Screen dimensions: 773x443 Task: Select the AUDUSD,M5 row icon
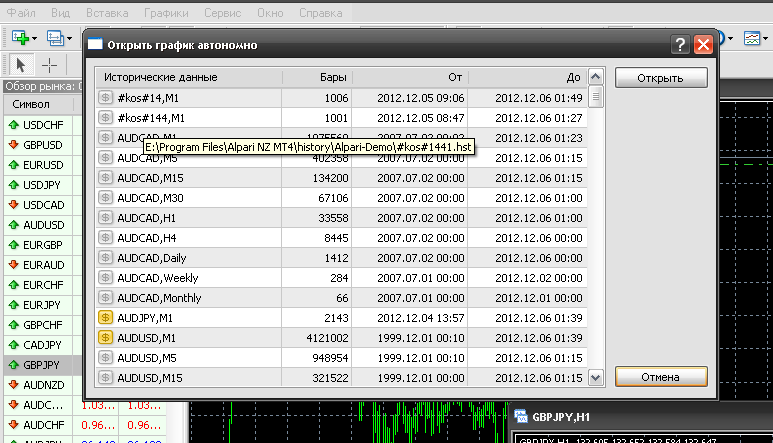point(105,357)
